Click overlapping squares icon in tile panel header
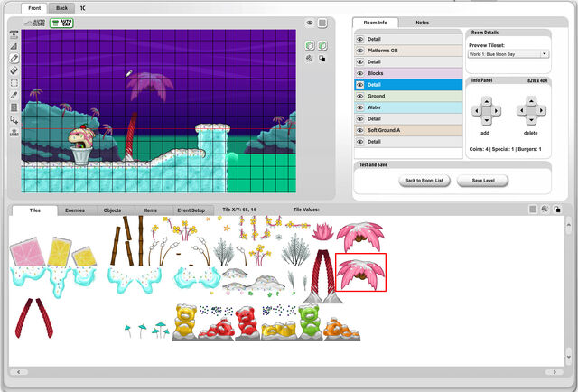This screenshot has height=392, width=578. [557, 209]
